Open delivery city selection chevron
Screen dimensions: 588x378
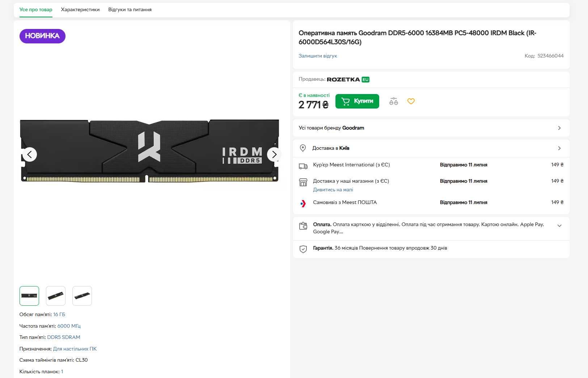point(559,148)
